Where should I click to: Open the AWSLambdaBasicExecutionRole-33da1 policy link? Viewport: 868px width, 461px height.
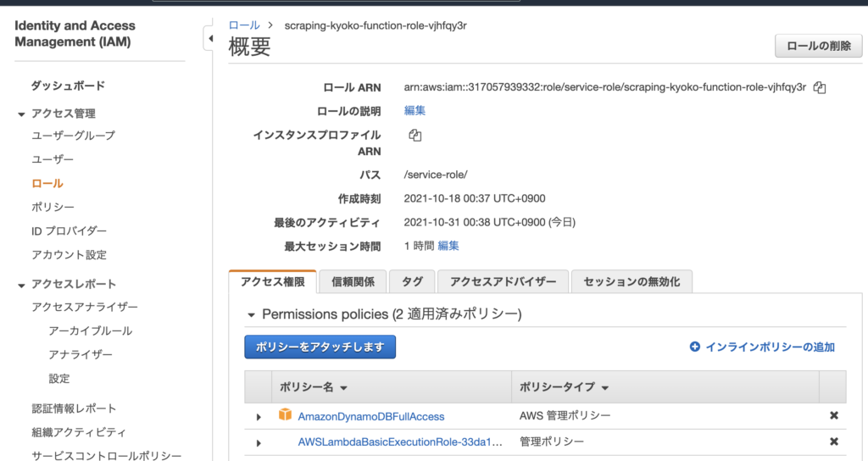tap(400, 442)
